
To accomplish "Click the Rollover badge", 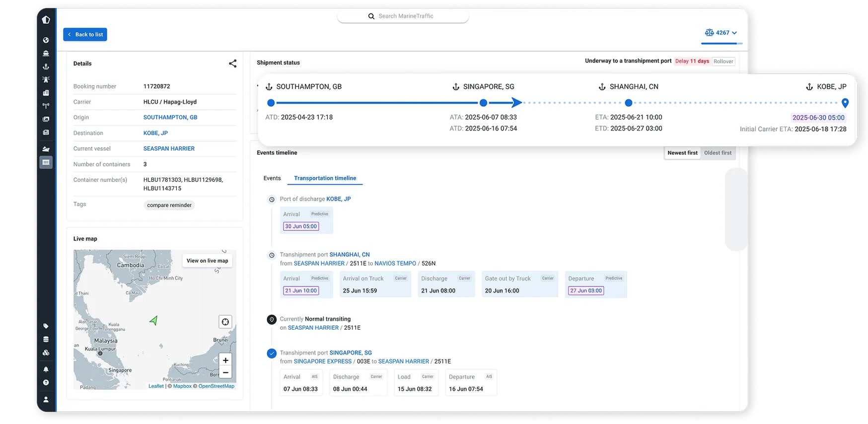I will pyautogui.click(x=723, y=62).
